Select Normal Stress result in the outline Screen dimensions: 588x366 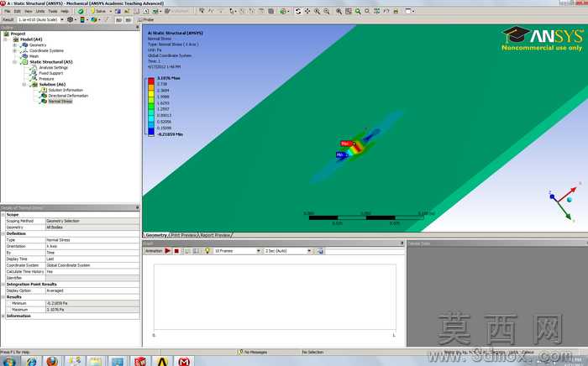tap(60, 101)
